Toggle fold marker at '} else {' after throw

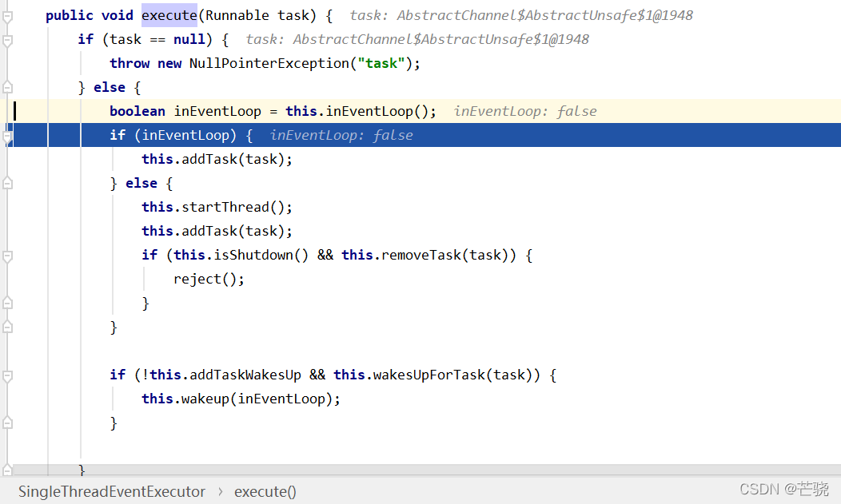pos(7,87)
